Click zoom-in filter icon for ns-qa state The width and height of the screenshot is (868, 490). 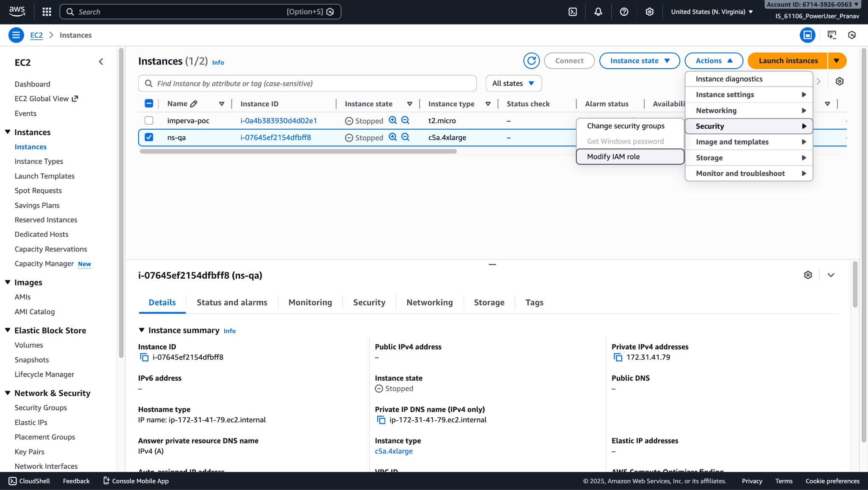(x=393, y=137)
